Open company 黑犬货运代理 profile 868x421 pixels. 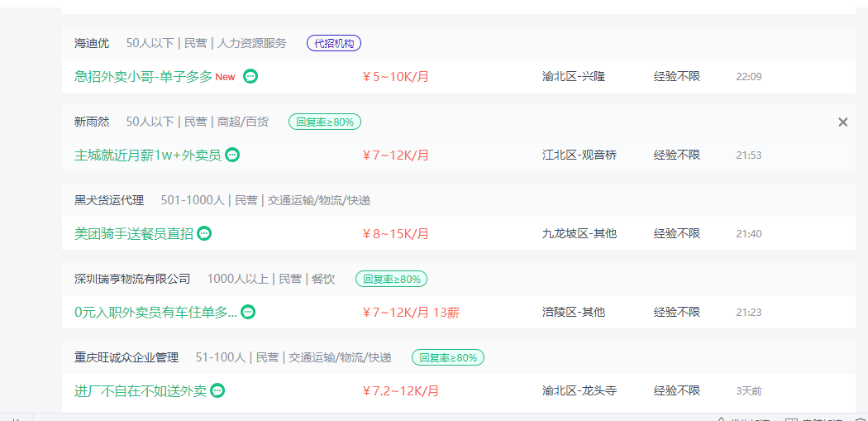(109, 200)
